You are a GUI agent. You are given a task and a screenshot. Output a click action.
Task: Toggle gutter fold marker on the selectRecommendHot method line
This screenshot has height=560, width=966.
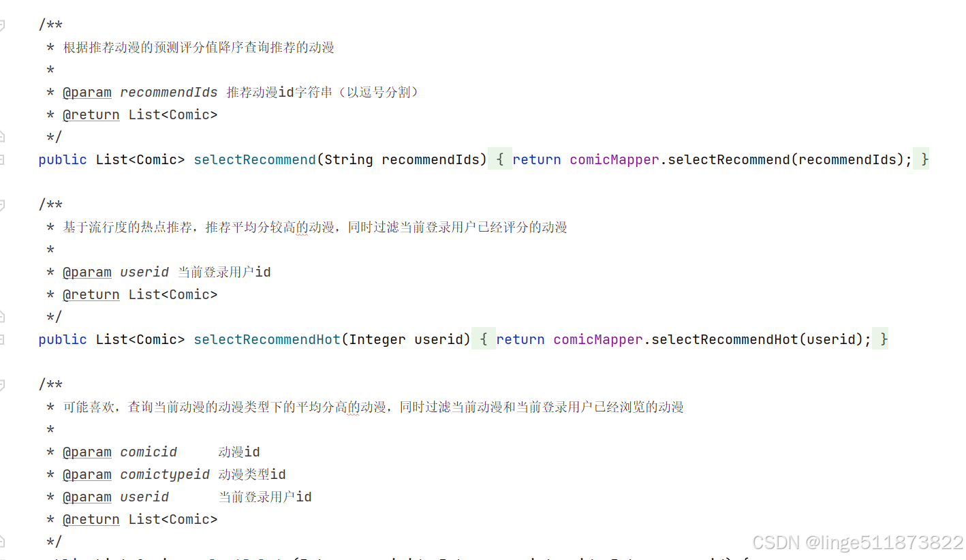tap(2, 339)
